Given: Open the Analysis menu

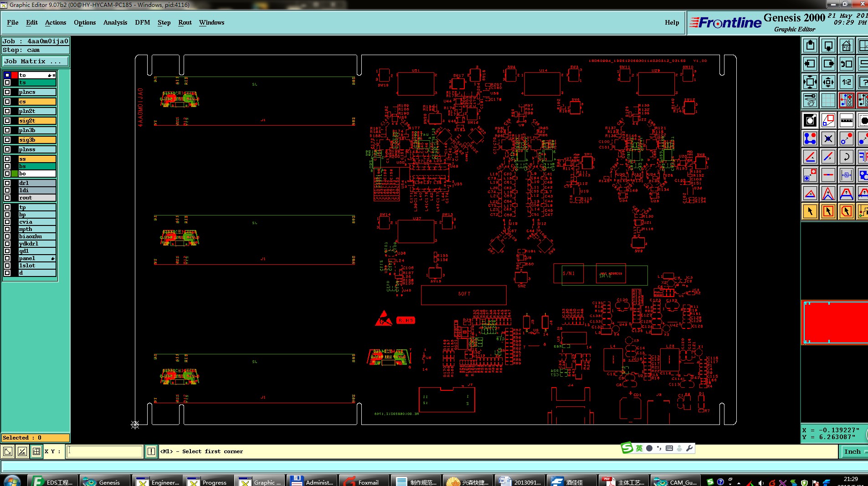Looking at the screenshot, I should (115, 22).
